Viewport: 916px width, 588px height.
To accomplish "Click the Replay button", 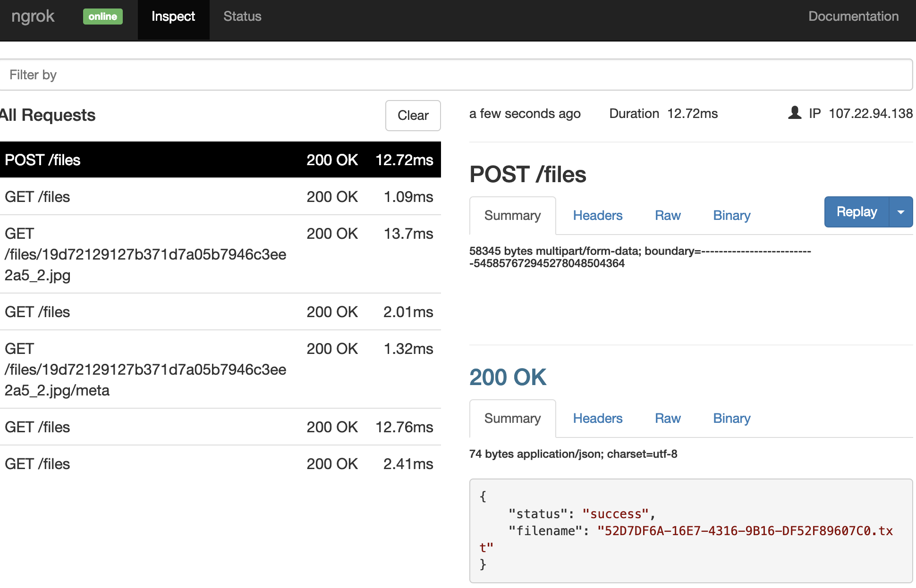I will point(857,212).
